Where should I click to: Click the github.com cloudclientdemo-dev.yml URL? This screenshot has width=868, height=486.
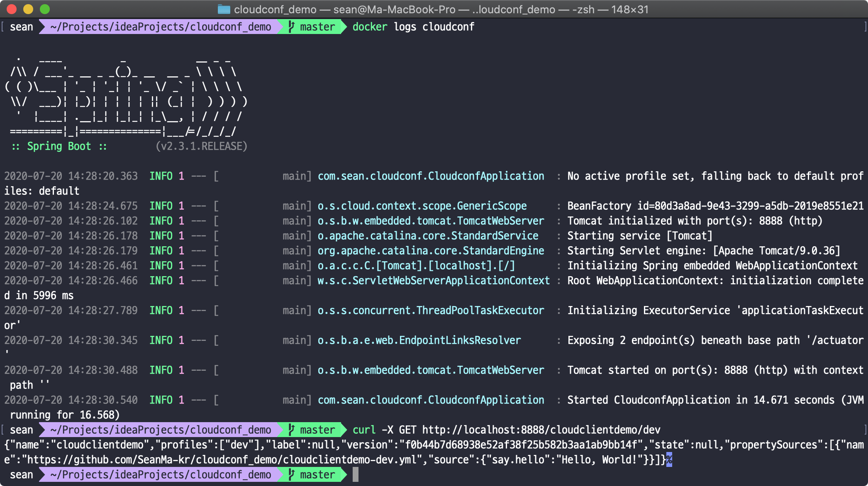point(219,459)
